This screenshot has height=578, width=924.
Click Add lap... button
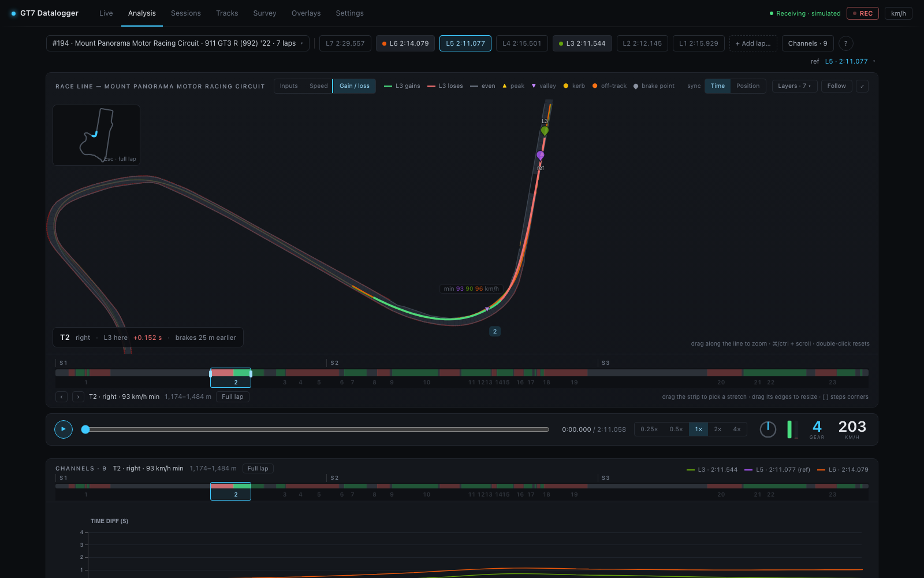pyautogui.click(x=753, y=43)
